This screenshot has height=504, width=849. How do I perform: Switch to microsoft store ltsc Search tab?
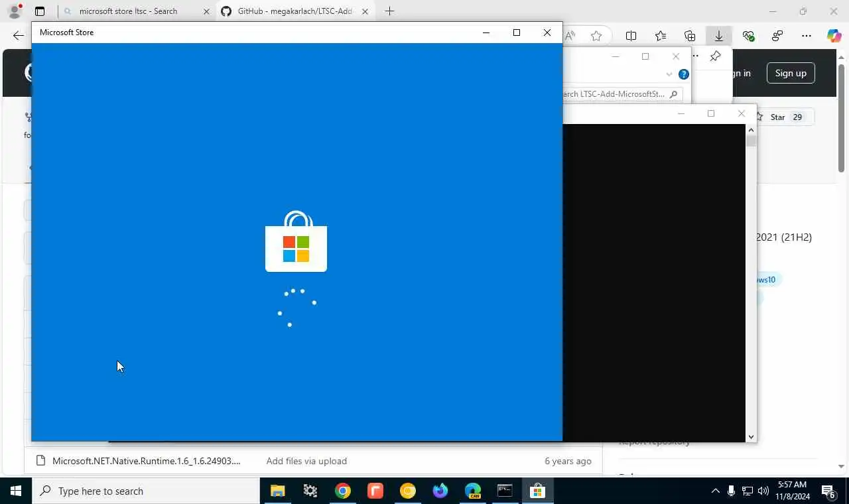[x=136, y=11]
